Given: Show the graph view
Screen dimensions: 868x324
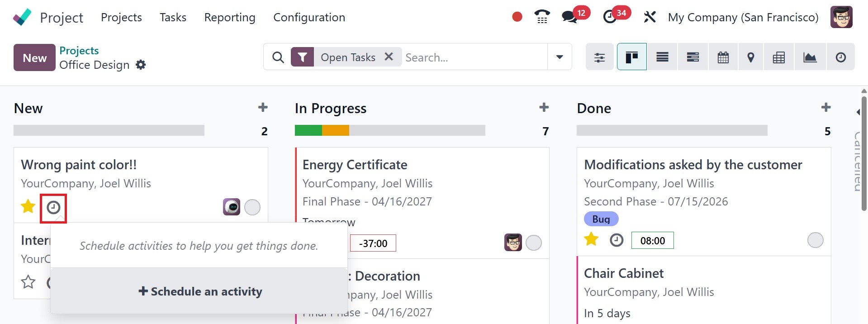Looking at the screenshot, I should pos(810,57).
